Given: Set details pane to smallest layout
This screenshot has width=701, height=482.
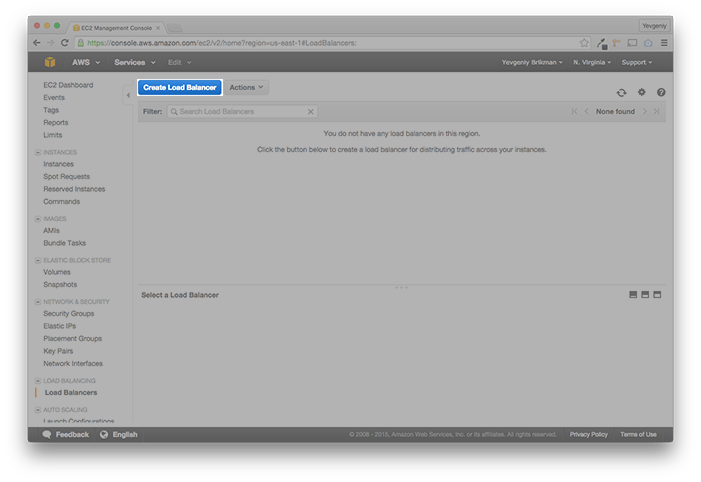Looking at the screenshot, I should (633, 294).
